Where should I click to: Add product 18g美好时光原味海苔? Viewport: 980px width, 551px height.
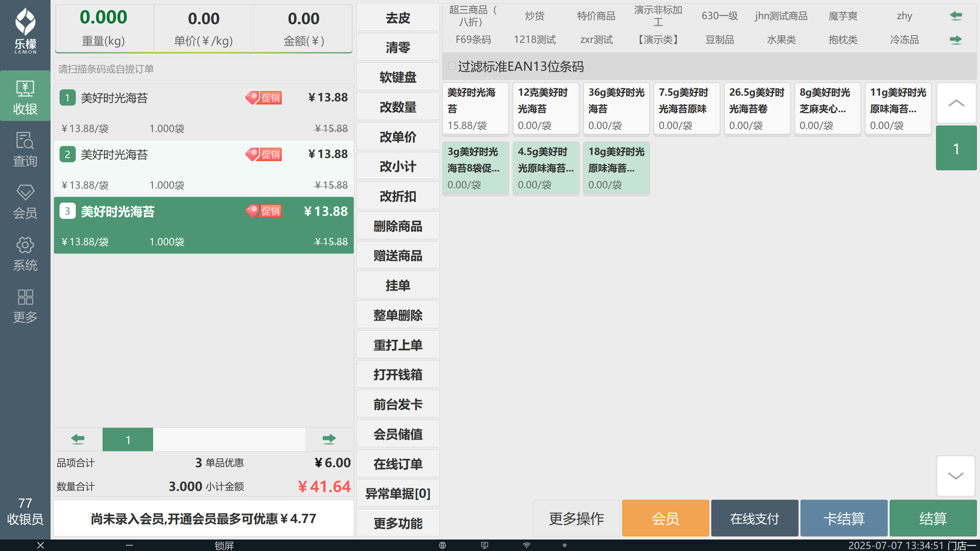pos(616,168)
